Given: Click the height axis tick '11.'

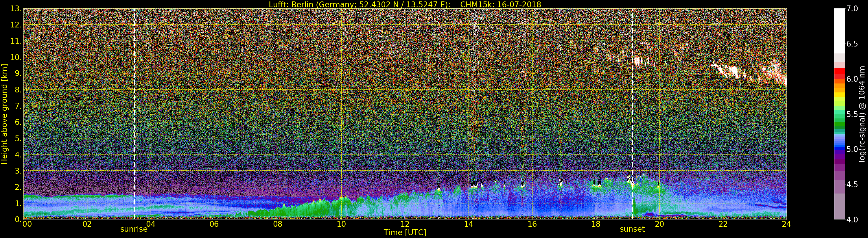Looking at the screenshot, I should coord(16,41).
